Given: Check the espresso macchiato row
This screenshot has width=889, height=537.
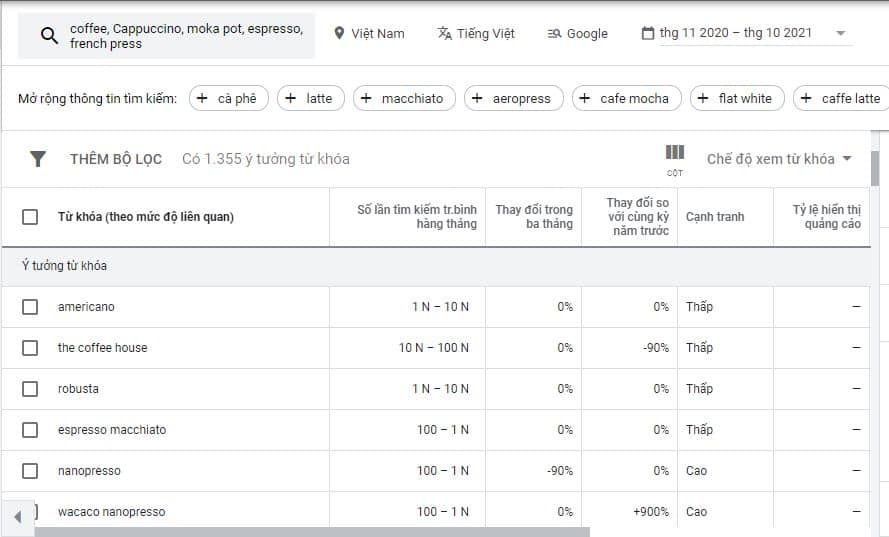Looking at the screenshot, I should [30, 430].
